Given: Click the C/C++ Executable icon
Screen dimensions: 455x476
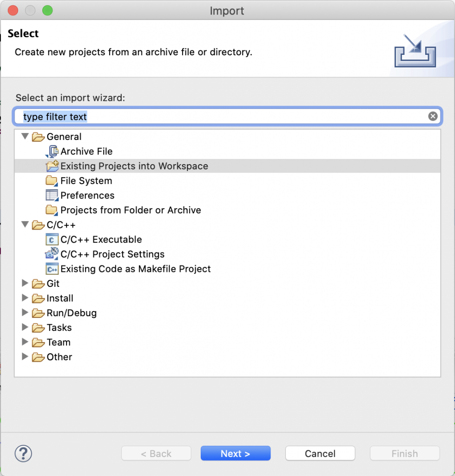Looking at the screenshot, I should pos(52,239).
